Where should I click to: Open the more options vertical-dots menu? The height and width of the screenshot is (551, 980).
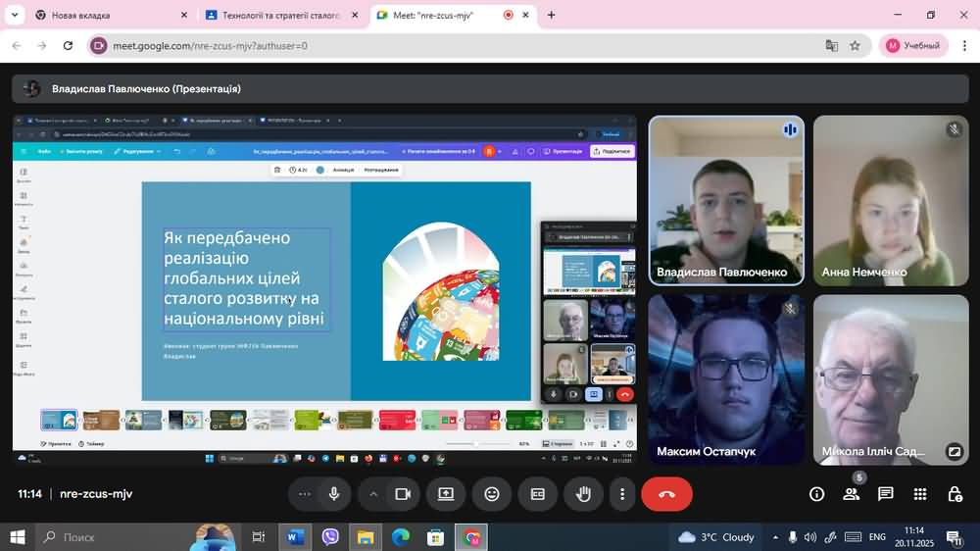pyautogui.click(x=622, y=494)
